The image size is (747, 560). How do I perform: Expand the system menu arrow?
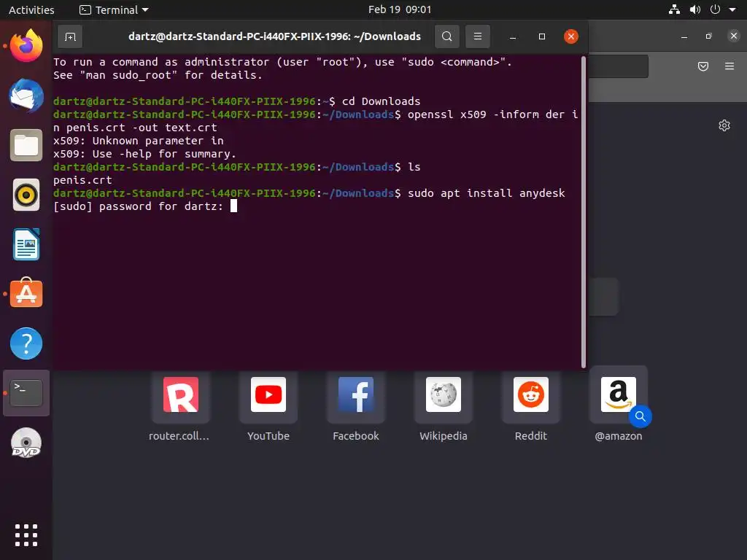click(x=732, y=9)
